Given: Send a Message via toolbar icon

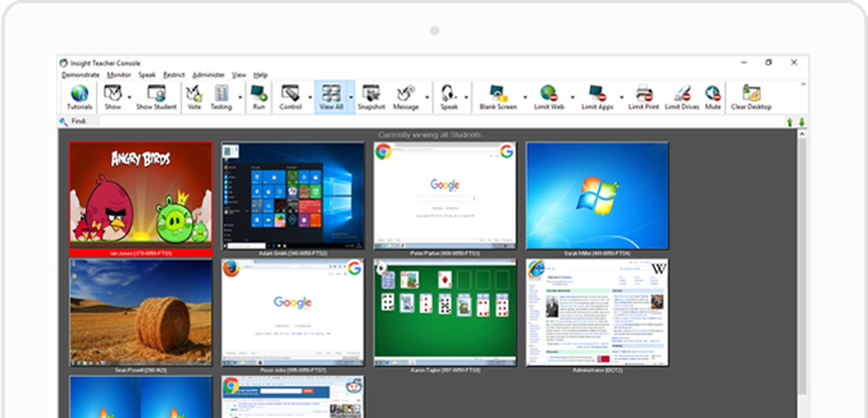Looking at the screenshot, I should (405, 93).
